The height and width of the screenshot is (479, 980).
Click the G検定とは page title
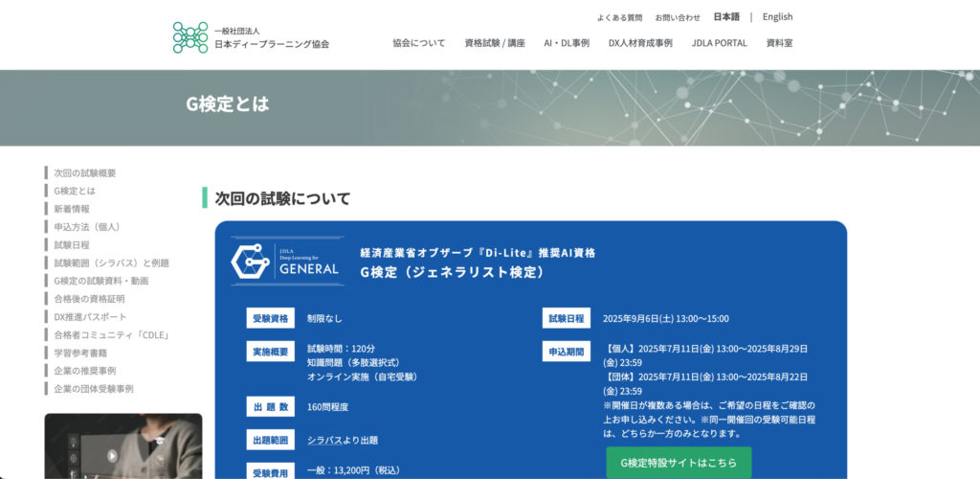[228, 104]
